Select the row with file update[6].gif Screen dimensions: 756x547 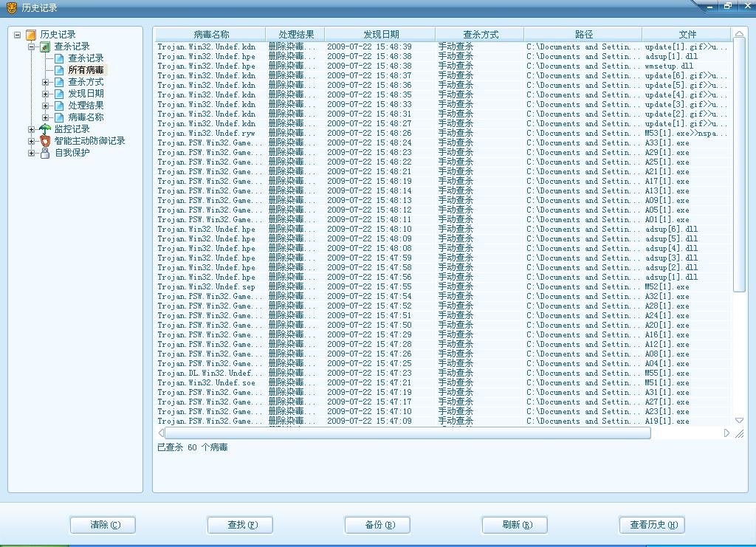[443, 75]
